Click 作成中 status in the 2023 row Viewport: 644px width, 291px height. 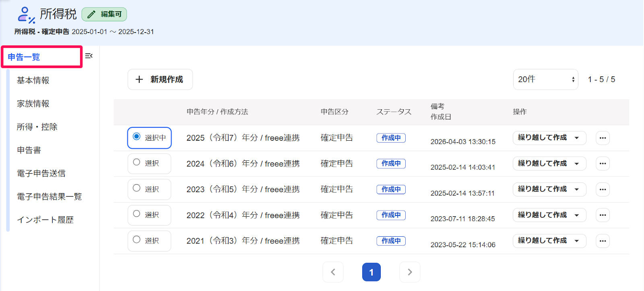[391, 189]
